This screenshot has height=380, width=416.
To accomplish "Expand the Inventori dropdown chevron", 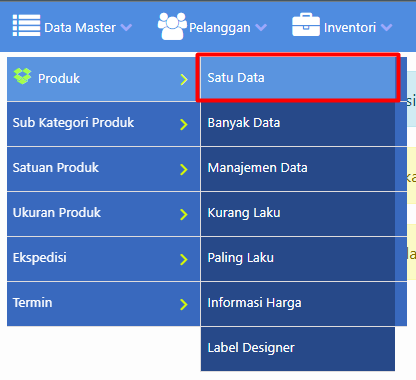I will tap(386, 27).
